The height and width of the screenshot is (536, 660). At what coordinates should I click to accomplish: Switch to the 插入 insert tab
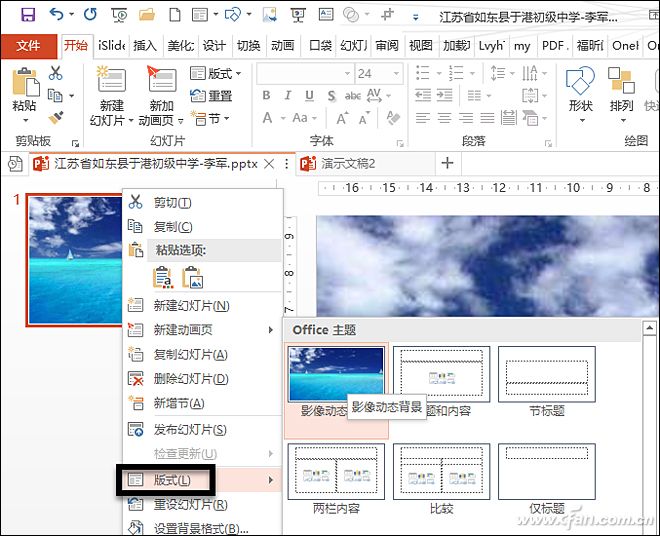(x=145, y=45)
